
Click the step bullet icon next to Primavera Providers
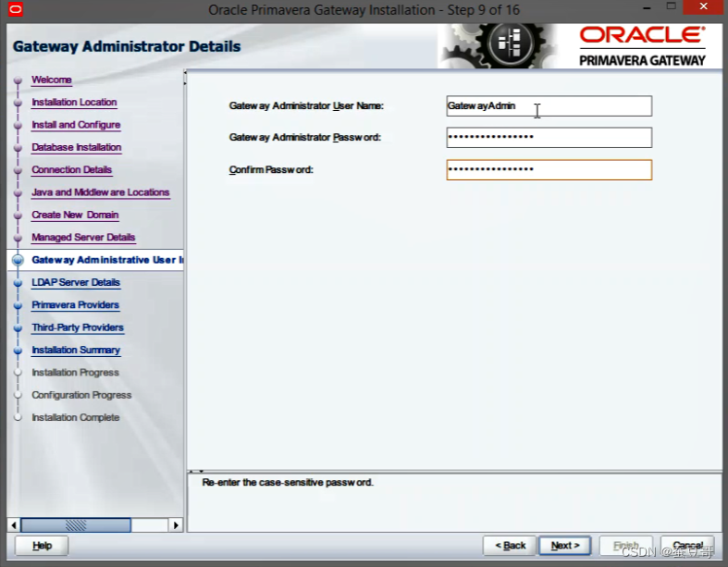pos(19,305)
